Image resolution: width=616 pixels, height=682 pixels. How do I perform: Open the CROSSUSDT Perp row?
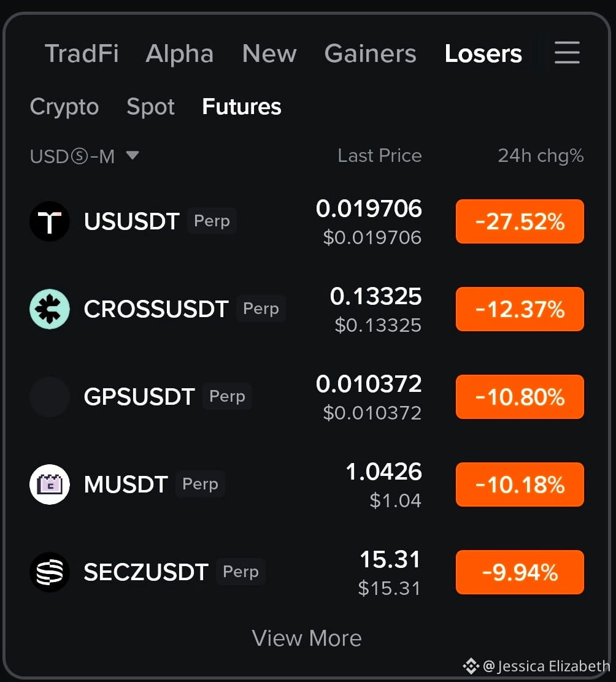pos(307,309)
